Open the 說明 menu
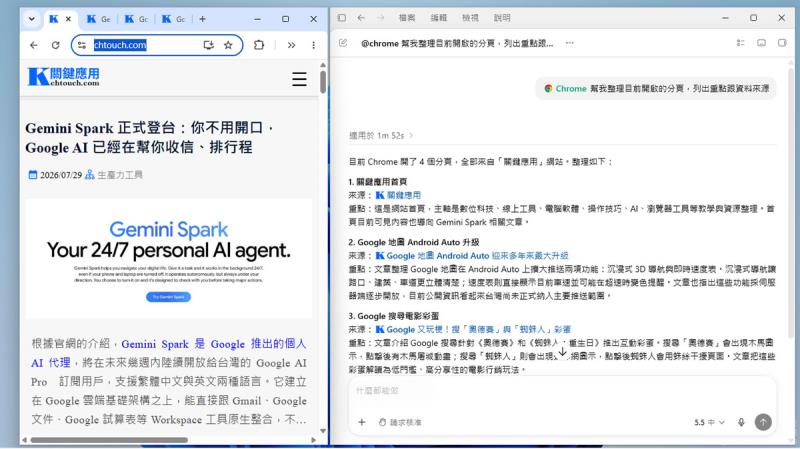The width and height of the screenshot is (800, 449). tap(502, 18)
